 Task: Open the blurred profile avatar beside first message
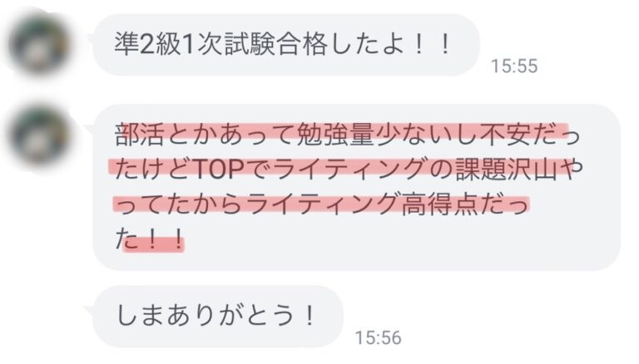(x=40, y=44)
